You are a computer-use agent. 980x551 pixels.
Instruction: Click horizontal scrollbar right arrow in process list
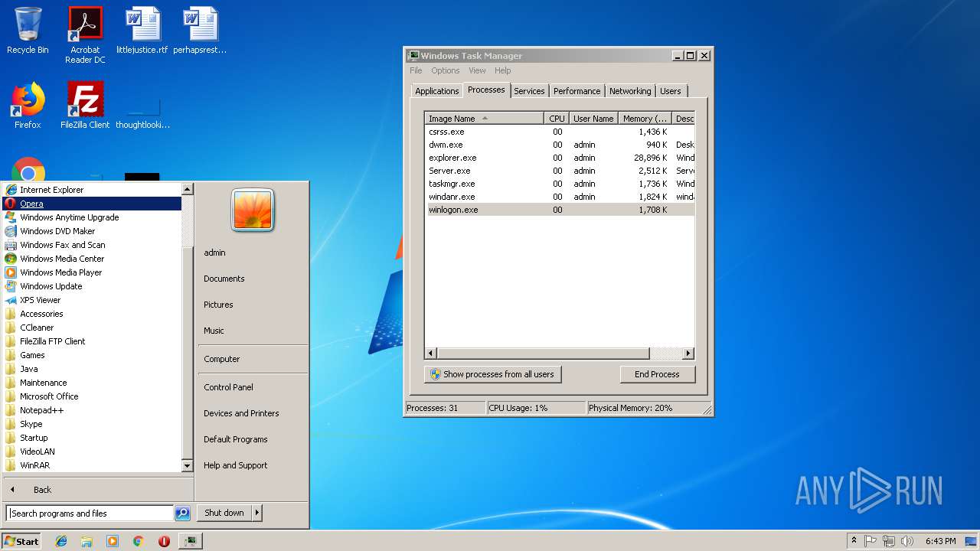[688, 353]
